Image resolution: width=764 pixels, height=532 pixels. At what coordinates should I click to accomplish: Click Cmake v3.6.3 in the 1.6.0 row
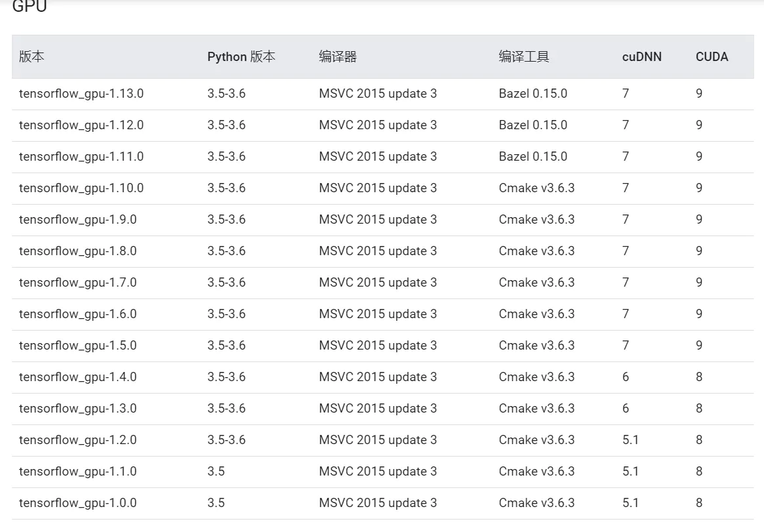pyautogui.click(x=536, y=314)
